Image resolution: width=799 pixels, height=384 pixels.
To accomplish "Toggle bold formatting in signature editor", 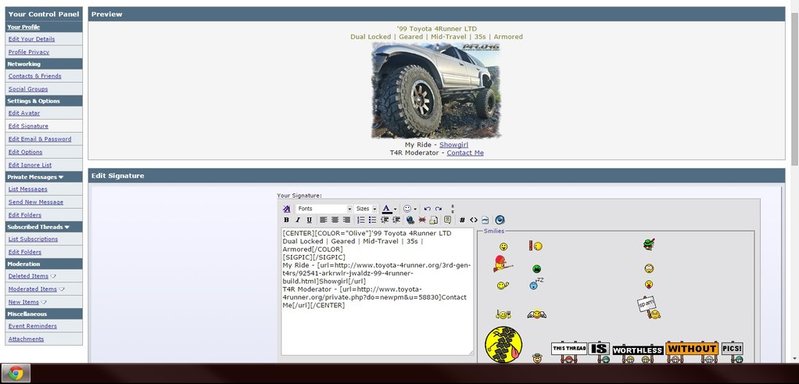I will (x=286, y=220).
